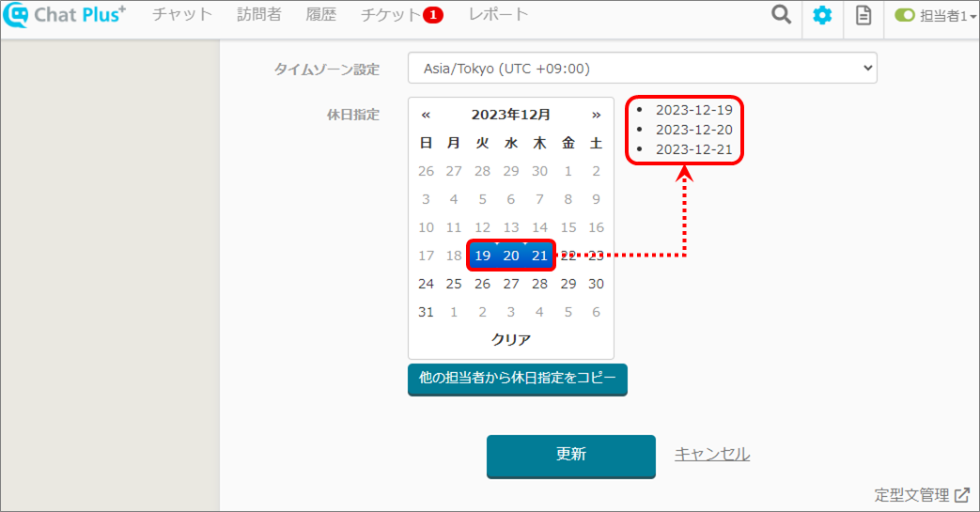Open the search magnifier icon
Screen dimensions: 980x512
pos(781,16)
